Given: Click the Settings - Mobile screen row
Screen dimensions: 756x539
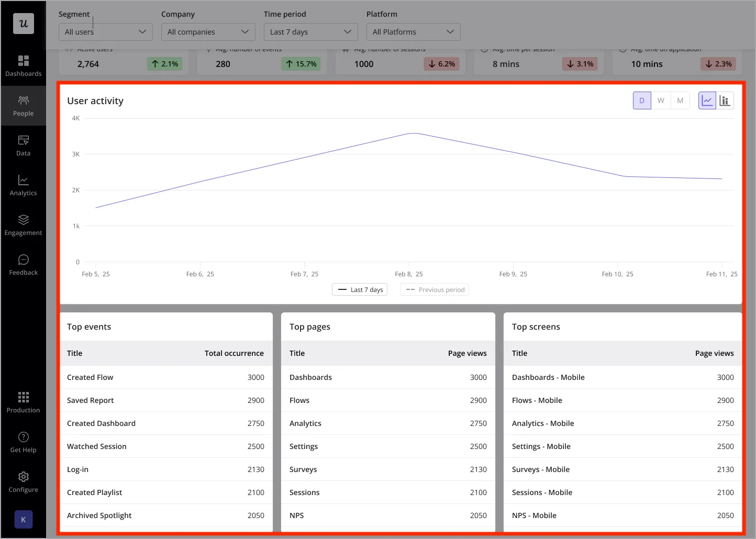Looking at the screenshot, I should (x=622, y=446).
